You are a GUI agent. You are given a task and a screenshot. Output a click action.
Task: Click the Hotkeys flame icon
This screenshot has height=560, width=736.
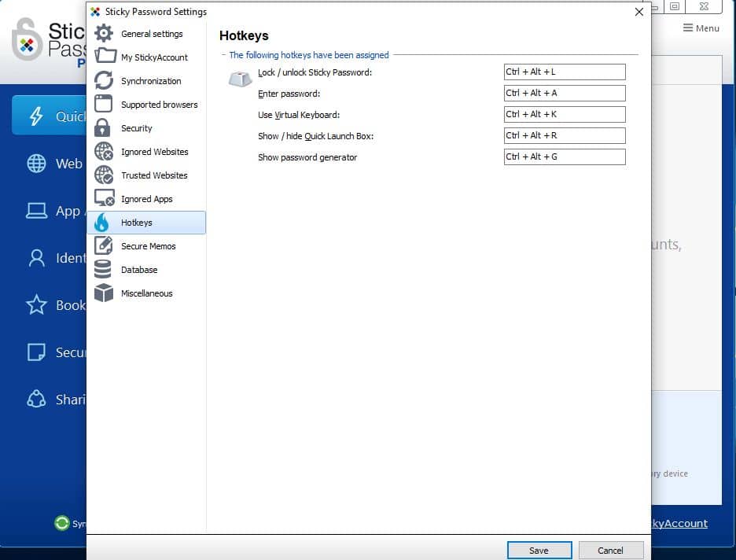[x=101, y=222]
